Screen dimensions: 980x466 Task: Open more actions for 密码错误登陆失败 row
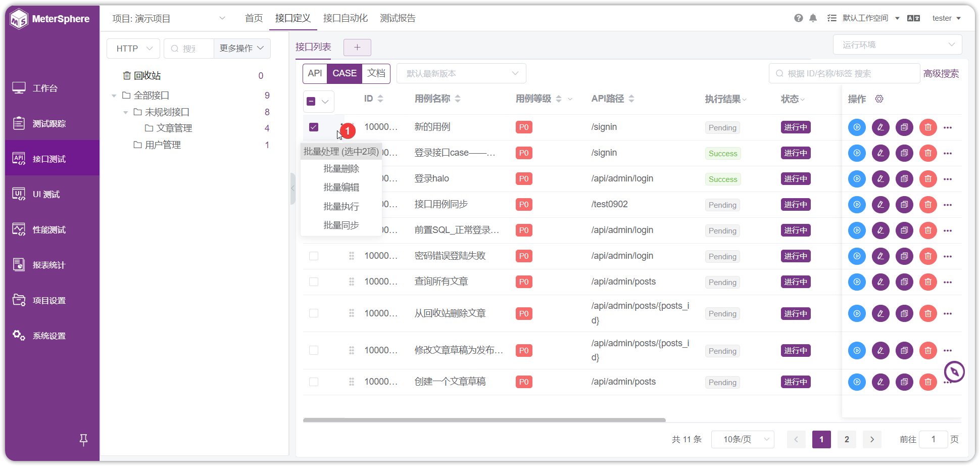pos(948,256)
